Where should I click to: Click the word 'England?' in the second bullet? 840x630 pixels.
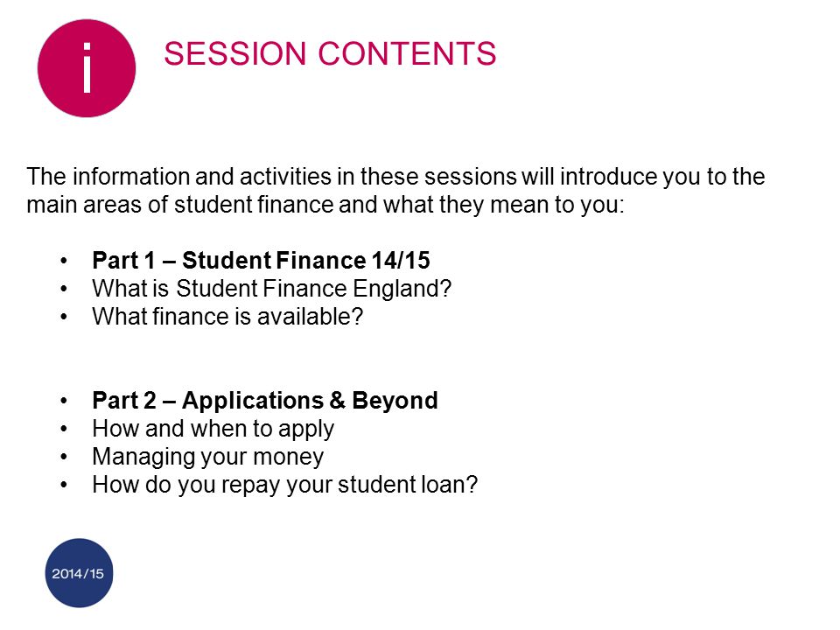click(402, 288)
